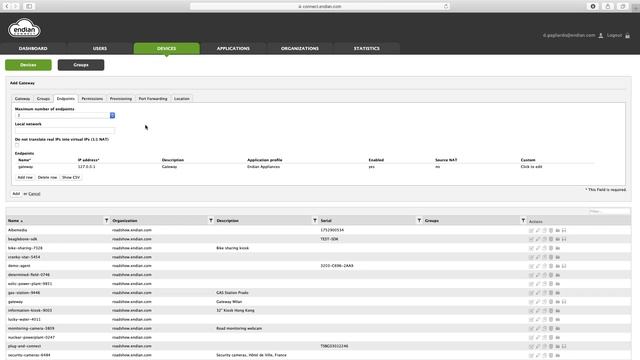640x360 pixels.
Task: Click the Add button under the form
Action: [16, 193]
